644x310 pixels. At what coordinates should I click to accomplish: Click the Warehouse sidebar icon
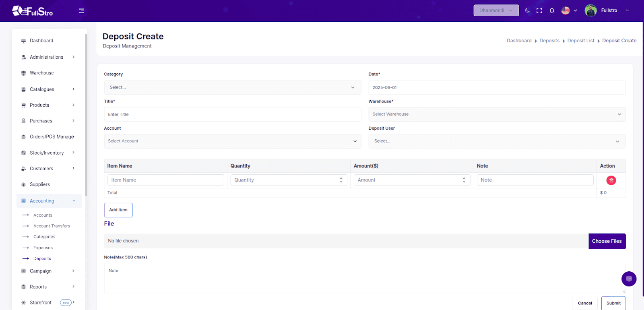24,73
